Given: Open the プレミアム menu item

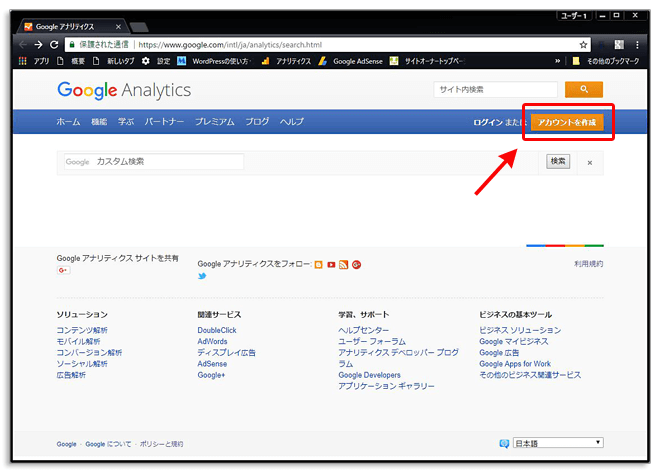Looking at the screenshot, I should (x=215, y=122).
